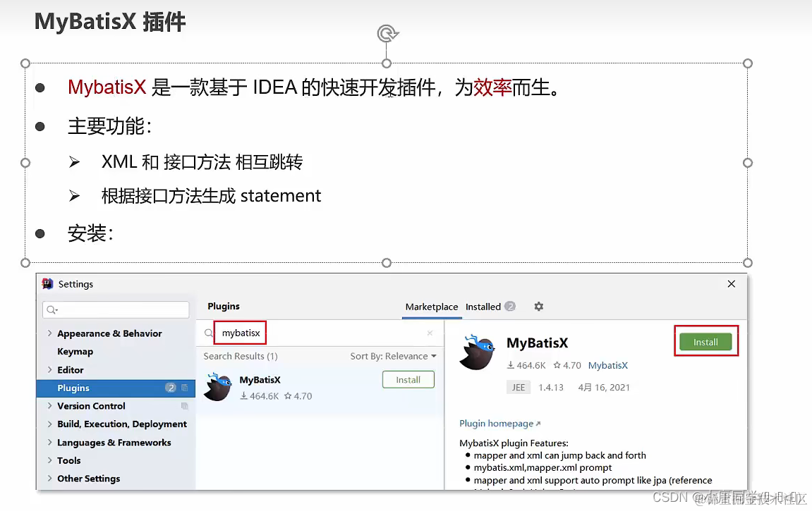The width and height of the screenshot is (812, 511).
Task: Switch to the Marketplace tab
Action: click(431, 307)
